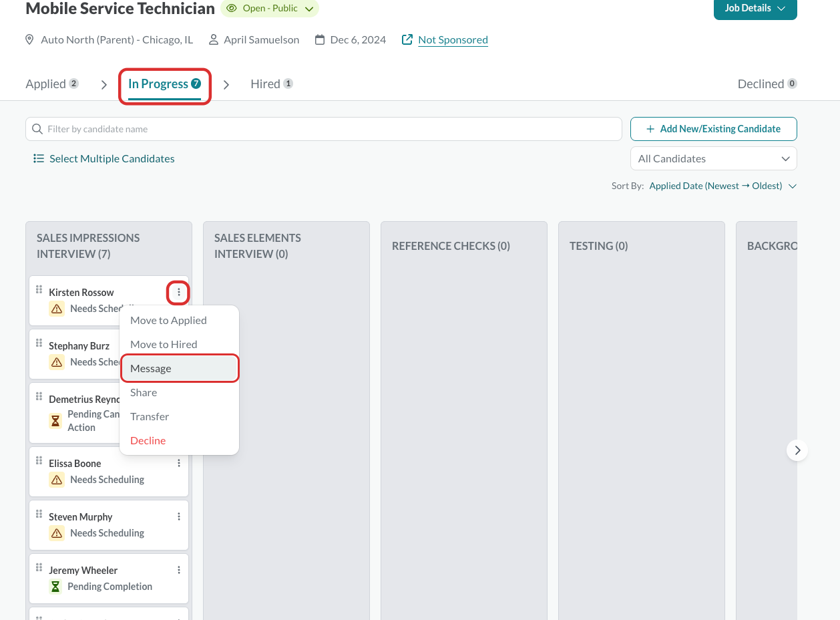Click the Sales Elements Interview (0) column header
This screenshot has width=840, height=620.
pos(258,246)
